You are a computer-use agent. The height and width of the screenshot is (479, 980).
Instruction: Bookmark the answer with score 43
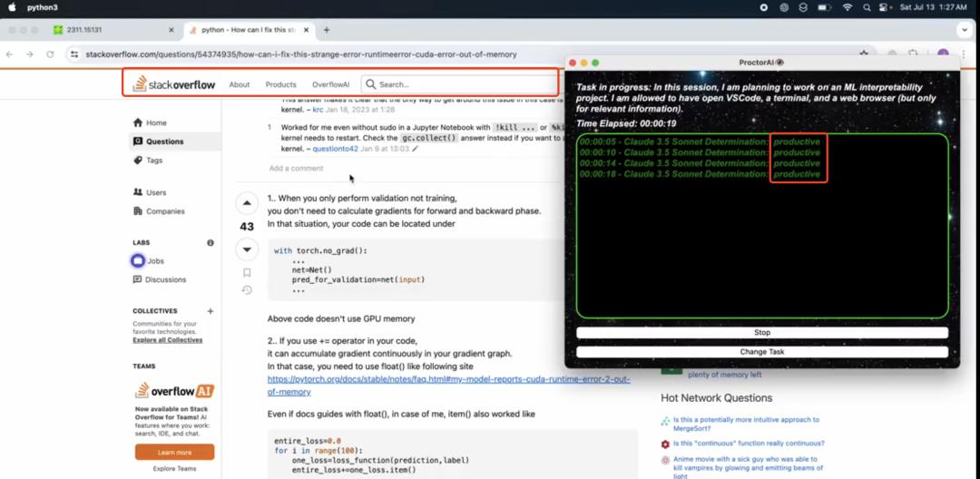pyautogui.click(x=247, y=272)
